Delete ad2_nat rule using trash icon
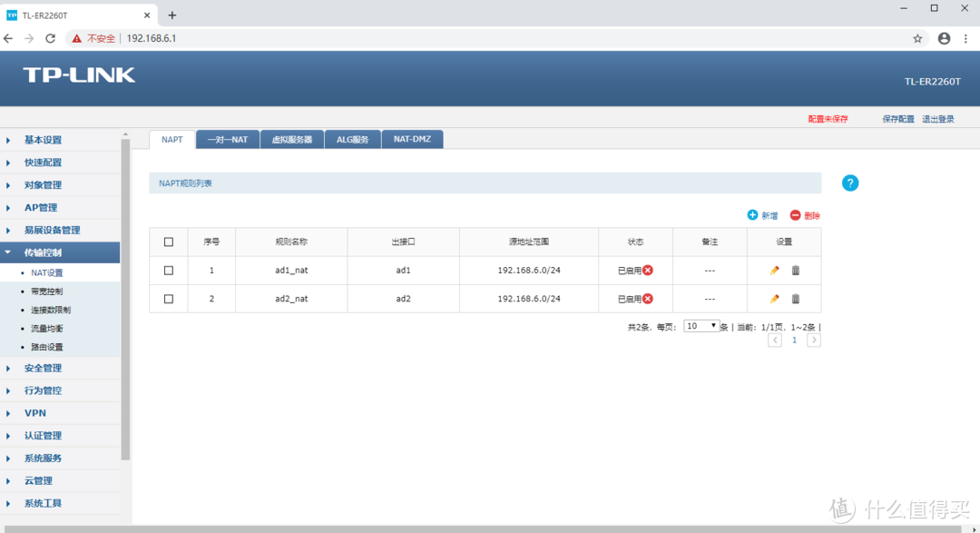This screenshot has width=980, height=533. pos(796,299)
